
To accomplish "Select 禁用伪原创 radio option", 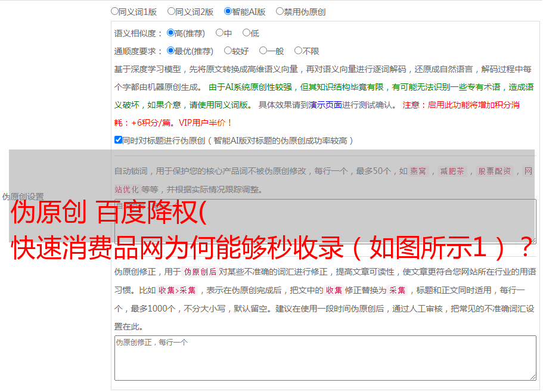I will pyautogui.click(x=280, y=11).
